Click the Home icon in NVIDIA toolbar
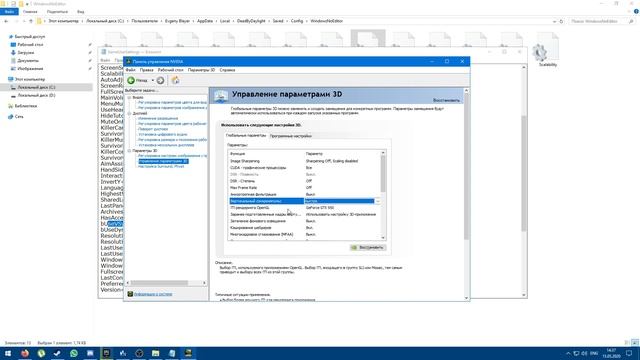The image size is (640, 360). point(176,80)
